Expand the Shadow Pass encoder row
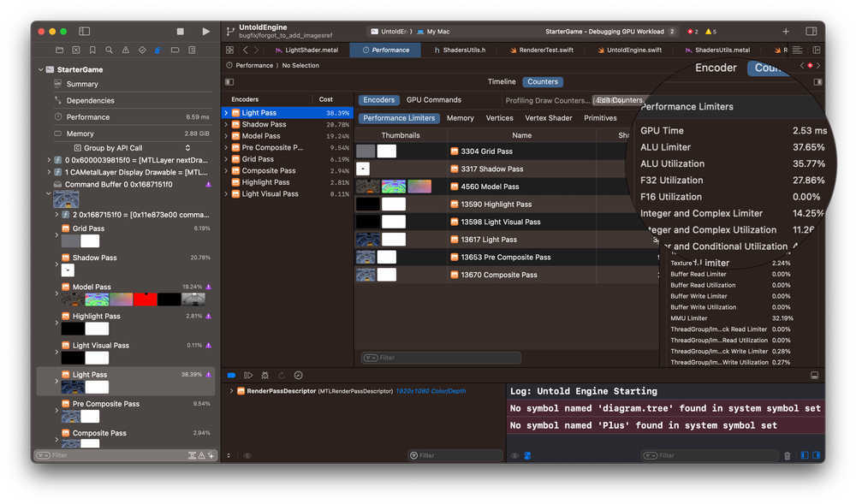The height and width of the screenshot is (504, 856). (226, 124)
